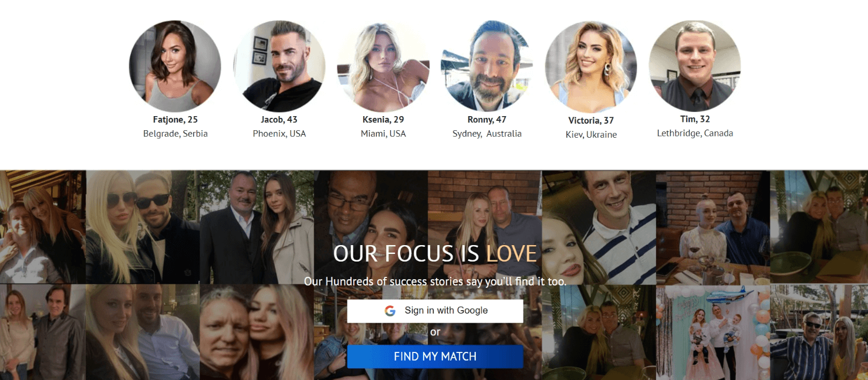
Task: Select the name label Tim, 32
Action: 695,119
